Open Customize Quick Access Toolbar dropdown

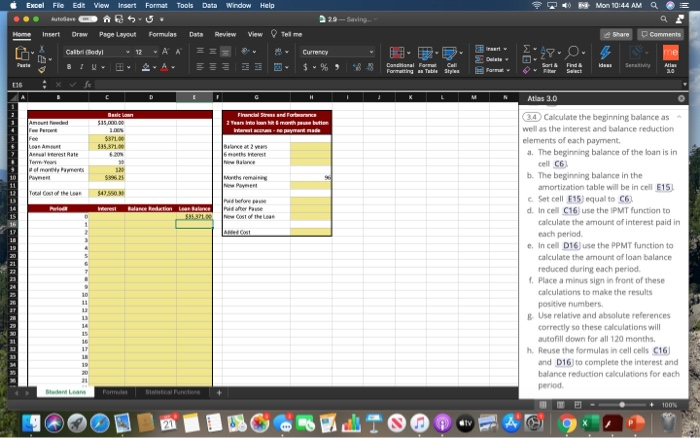coord(162,19)
